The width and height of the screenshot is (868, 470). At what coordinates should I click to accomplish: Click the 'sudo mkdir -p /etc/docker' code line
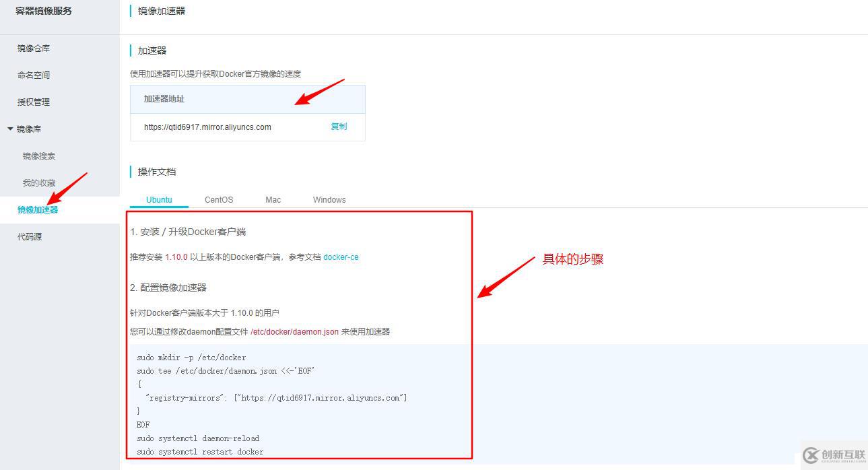pyautogui.click(x=191, y=358)
